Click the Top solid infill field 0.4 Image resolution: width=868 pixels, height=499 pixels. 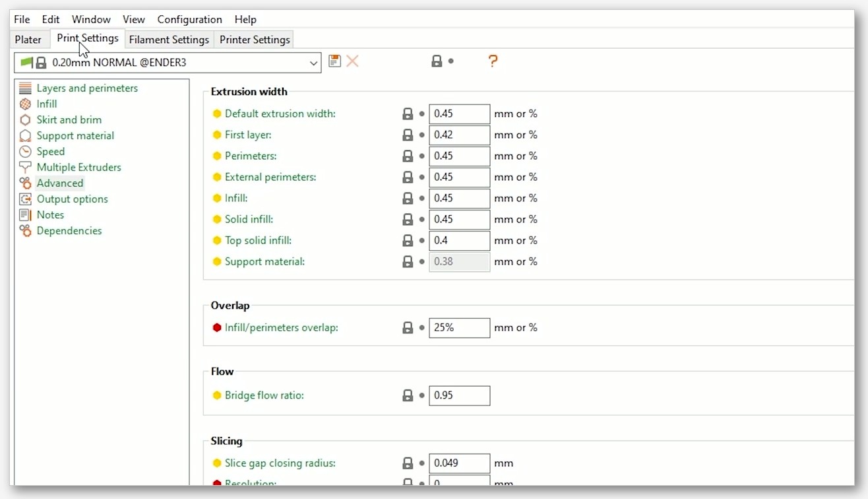tap(459, 241)
